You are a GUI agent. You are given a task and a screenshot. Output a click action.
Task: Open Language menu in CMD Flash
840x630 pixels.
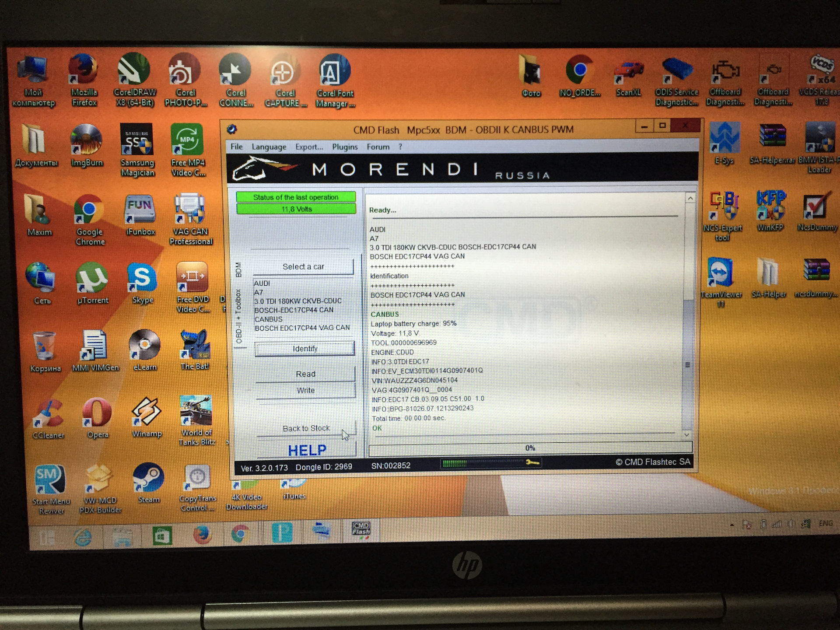coord(269,147)
